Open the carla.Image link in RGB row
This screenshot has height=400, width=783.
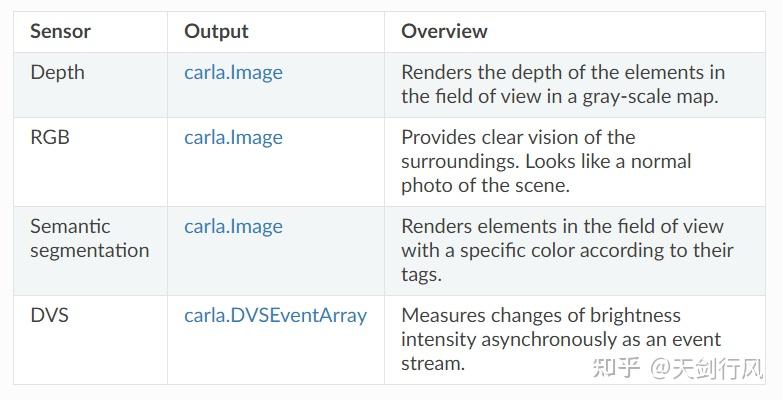pyautogui.click(x=233, y=138)
